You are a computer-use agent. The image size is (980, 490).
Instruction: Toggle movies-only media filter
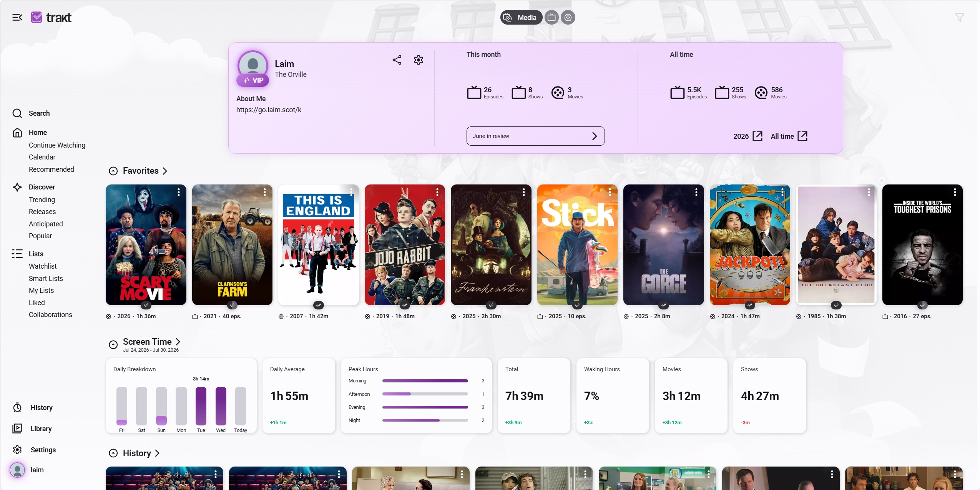tap(568, 17)
